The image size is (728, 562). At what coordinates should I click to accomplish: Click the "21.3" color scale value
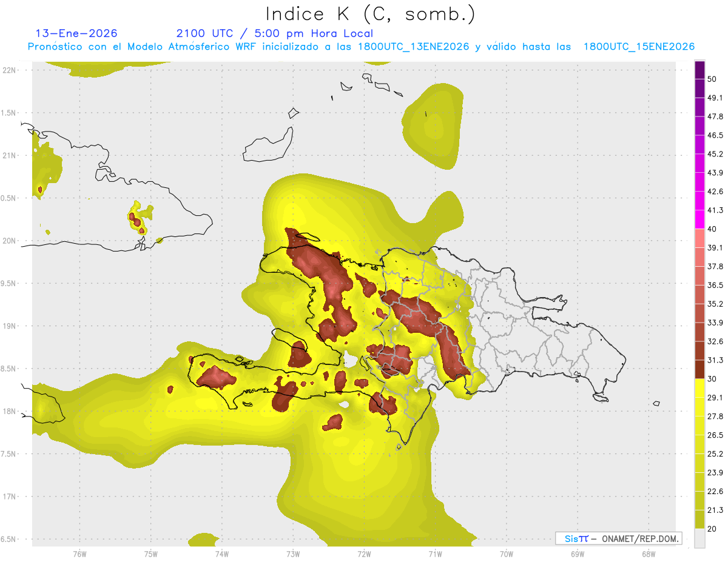[x=715, y=510]
